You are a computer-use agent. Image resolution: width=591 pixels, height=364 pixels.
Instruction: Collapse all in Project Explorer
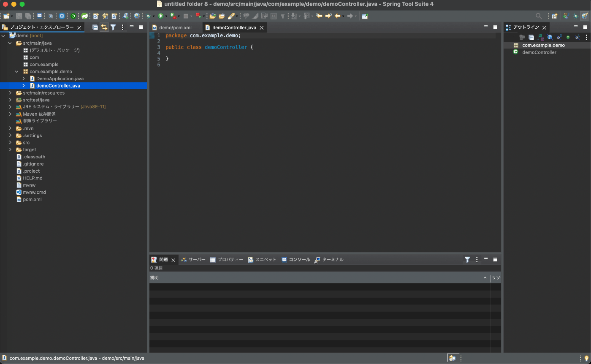point(95,27)
